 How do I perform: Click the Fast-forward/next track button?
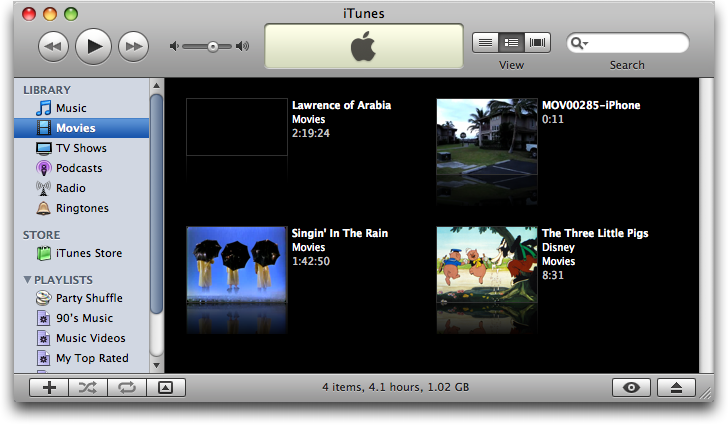click(134, 46)
